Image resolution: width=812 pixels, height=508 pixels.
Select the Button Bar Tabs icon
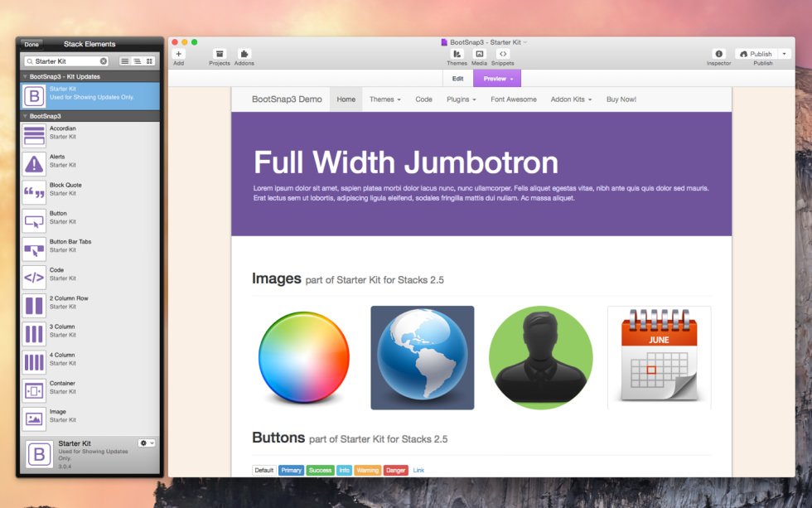[34, 249]
